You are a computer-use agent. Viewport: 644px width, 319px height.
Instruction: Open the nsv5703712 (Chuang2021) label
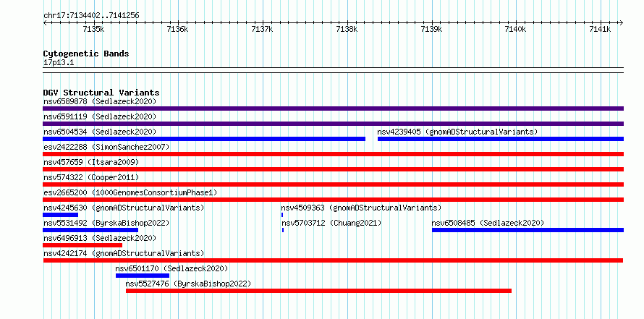pos(331,223)
